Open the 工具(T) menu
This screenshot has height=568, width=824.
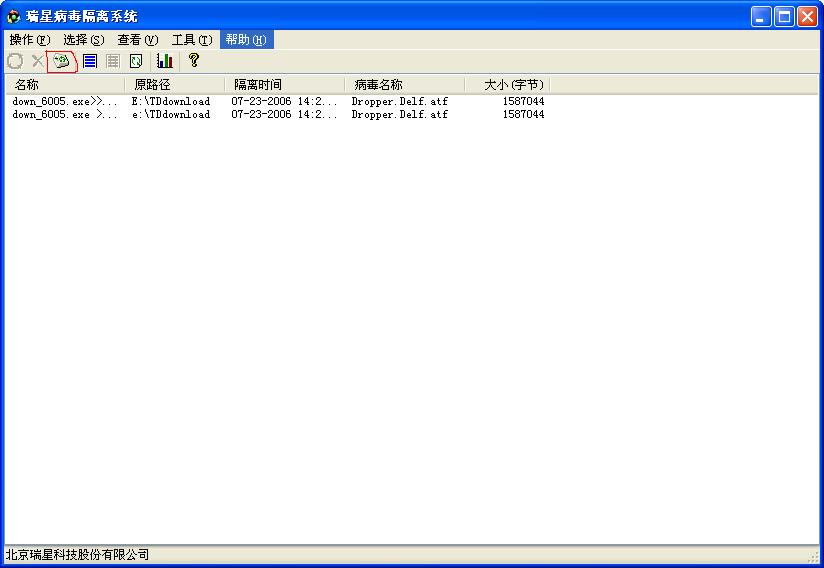click(192, 39)
